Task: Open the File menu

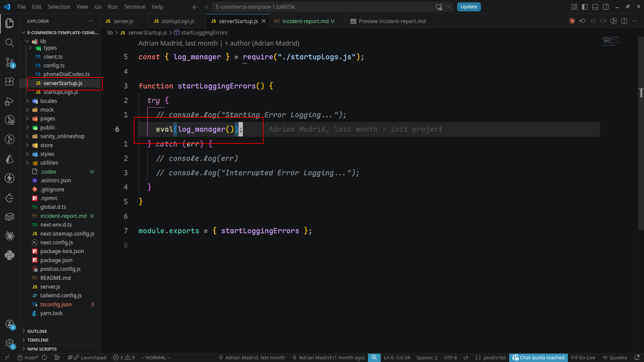Action: pos(21,7)
